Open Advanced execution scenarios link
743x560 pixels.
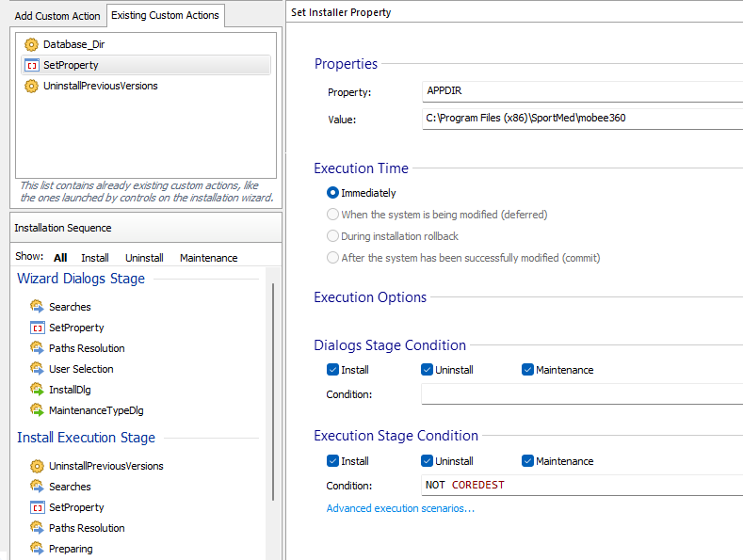400,508
